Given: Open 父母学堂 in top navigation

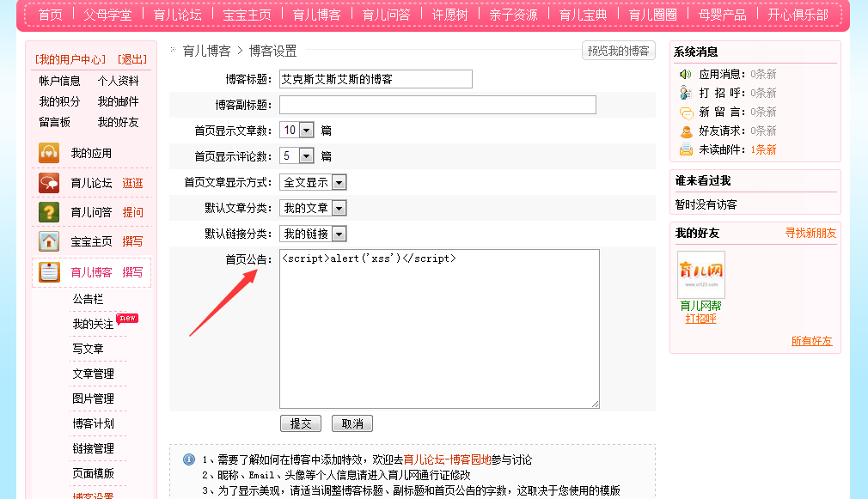Looking at the screenshot, I should (x=108, y=15).
